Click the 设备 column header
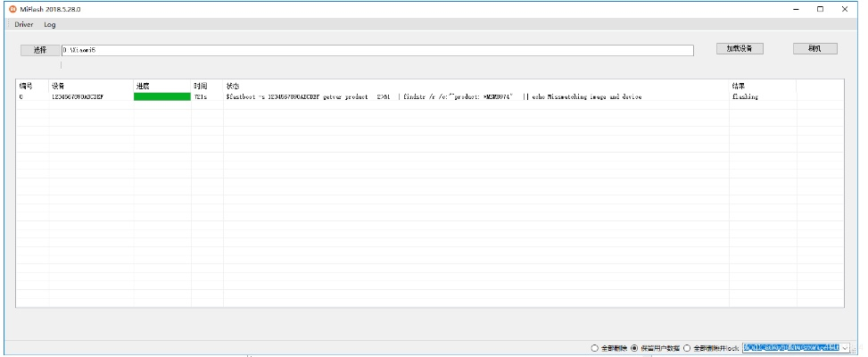The width and height of the screenshot is (868, 357). (58, 86)
